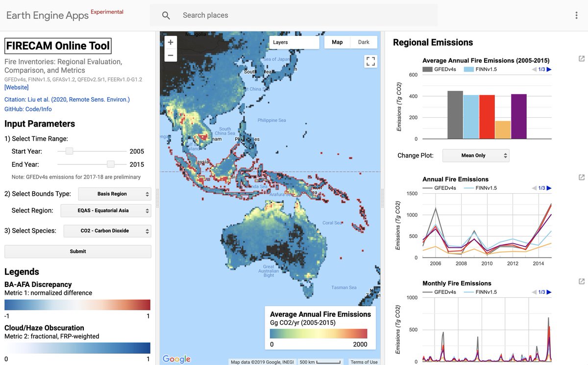Click the FIRECAM Online Tool heading

coord(58,46)
